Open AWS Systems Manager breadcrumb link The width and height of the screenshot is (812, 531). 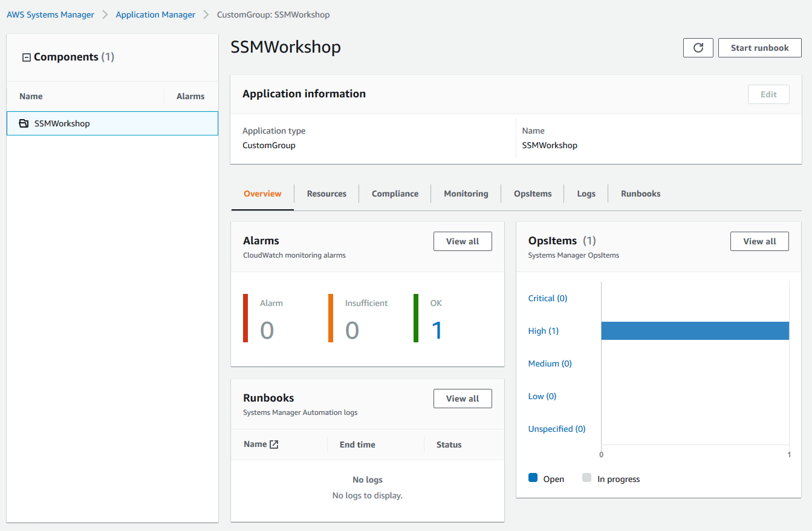pos(51,15)
